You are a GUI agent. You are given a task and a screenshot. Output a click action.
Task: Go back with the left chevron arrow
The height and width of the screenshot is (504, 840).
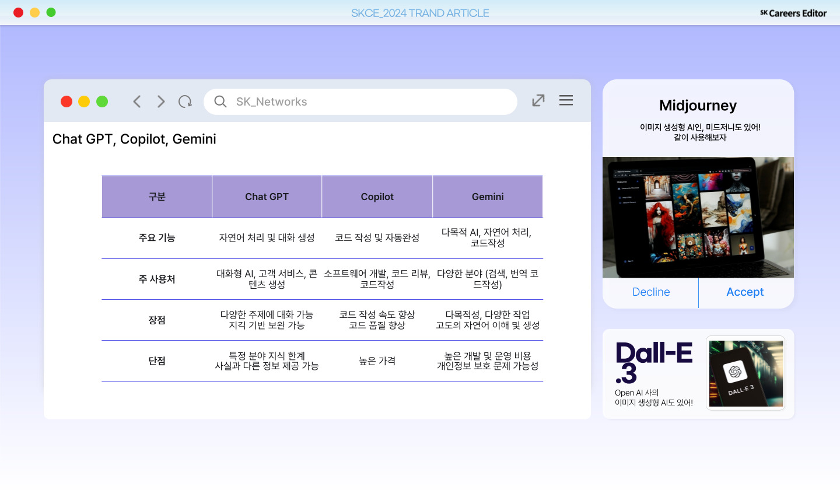pos(137,101)
